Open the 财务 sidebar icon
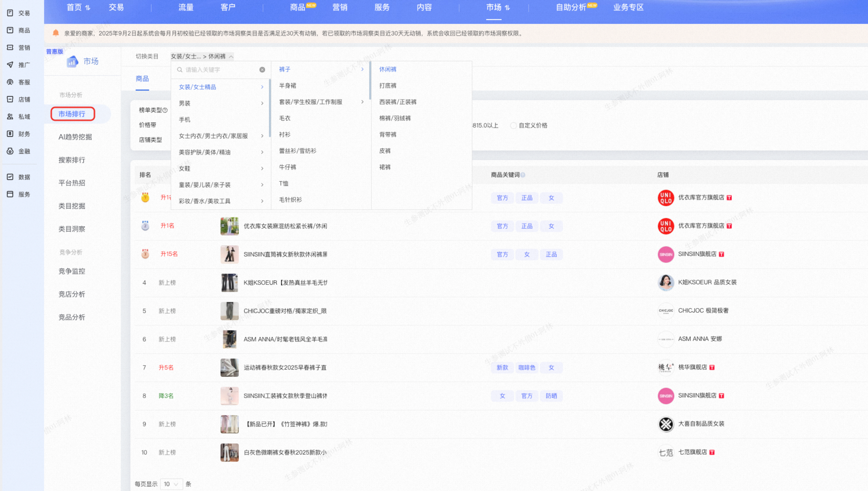Image resolution: width=868 pixels, height=491 pixels. point(10,134)
